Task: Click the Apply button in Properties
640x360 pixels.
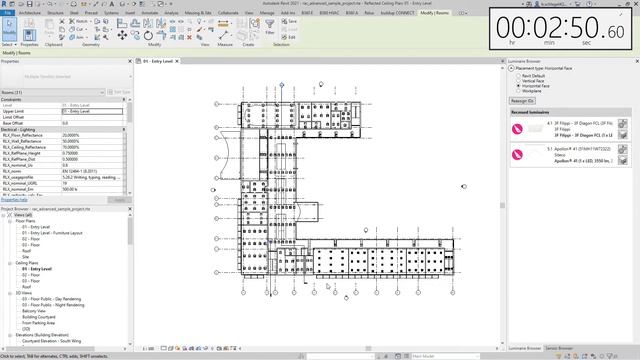Action: tap(120, 200)
